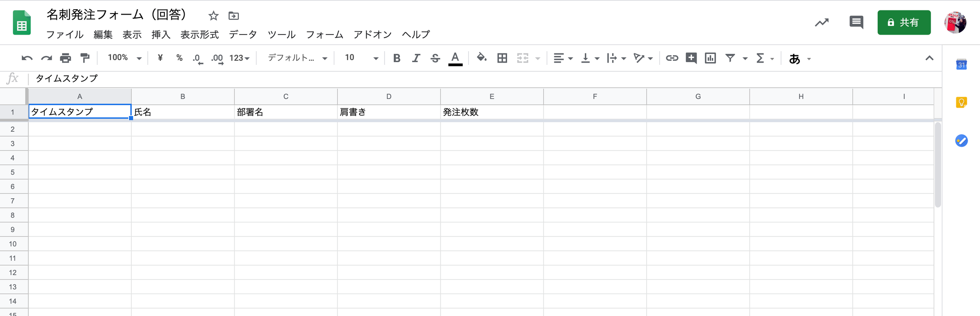Viewport: 980px width, 316px height.
Task: Click the Undo icon
Action: [x=27, y=58]
